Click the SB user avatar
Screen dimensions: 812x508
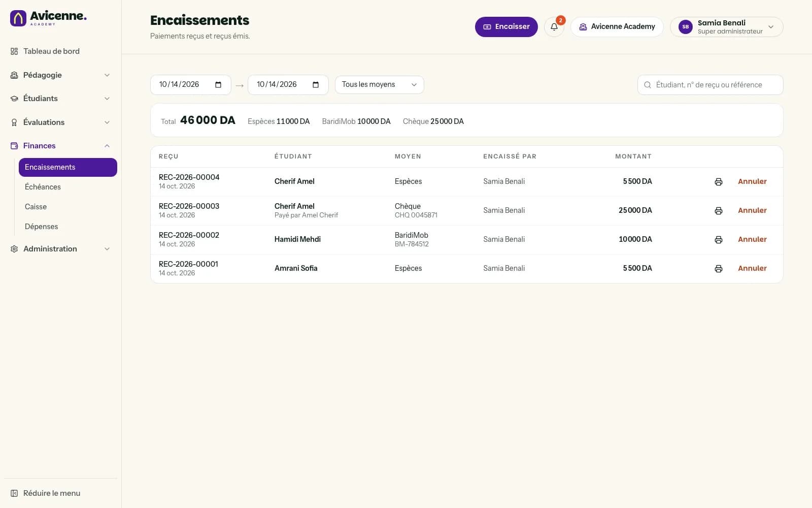click(686, 27)
